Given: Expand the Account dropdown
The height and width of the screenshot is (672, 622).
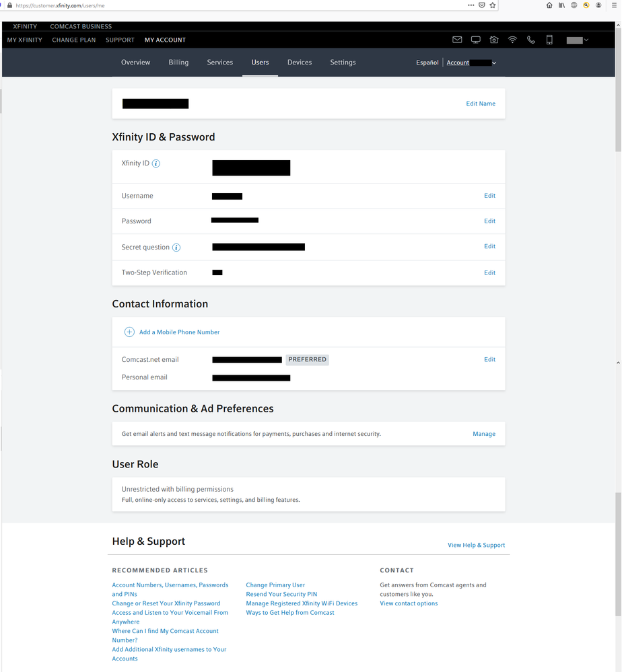Looking at the screenshot, I should pos(472,63).
